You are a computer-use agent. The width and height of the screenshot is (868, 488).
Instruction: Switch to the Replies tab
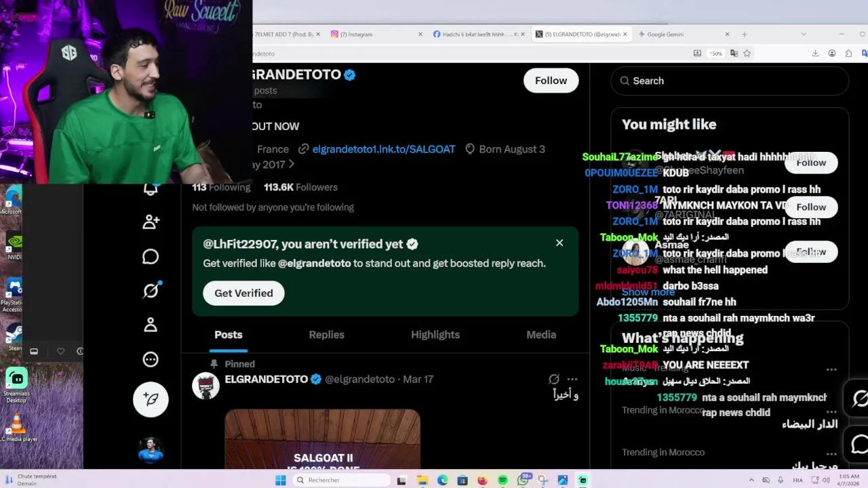[326, 335]
